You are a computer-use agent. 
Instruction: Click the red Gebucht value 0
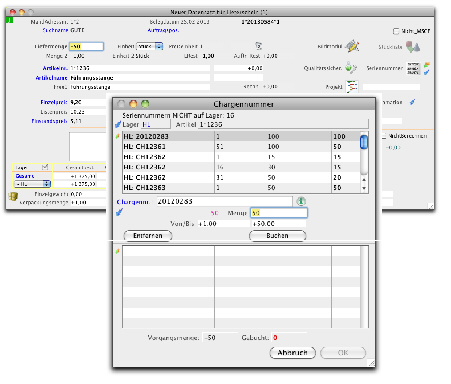pyautogui.click(x=275, y=338)
